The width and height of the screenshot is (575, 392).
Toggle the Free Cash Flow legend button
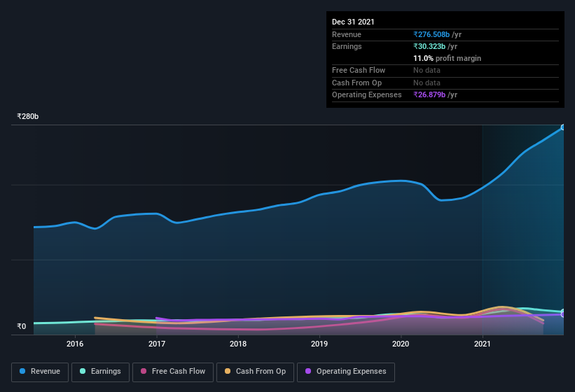(x=173, y=372)
